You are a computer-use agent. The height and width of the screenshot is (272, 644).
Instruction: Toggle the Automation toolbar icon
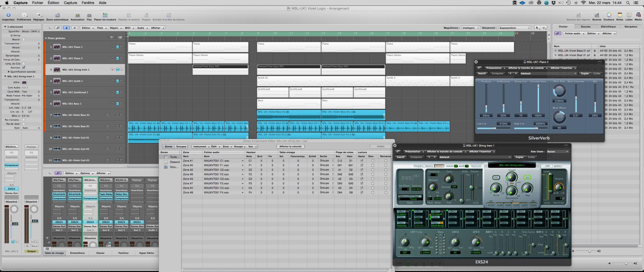(x=77, y=15)
